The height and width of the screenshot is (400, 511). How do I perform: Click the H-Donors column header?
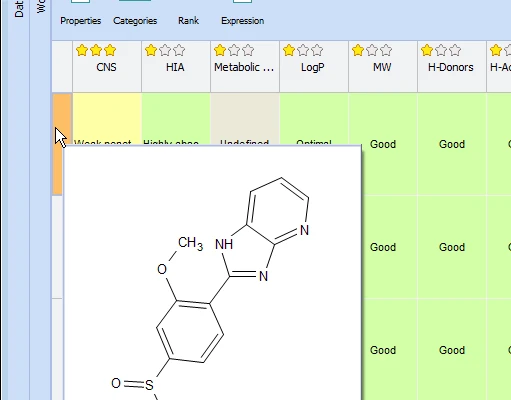[451, 67]
